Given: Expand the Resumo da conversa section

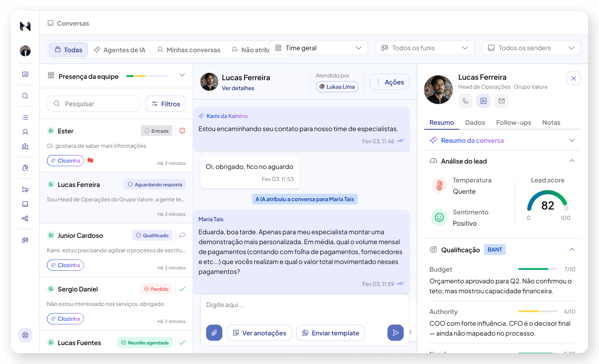Looking at the screenshot, I should [572, 141].
